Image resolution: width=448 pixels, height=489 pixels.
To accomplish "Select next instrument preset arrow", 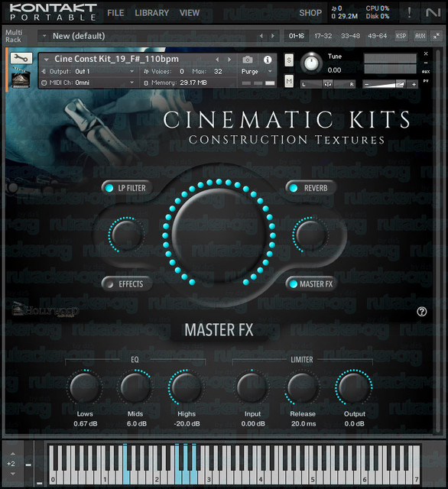I will coord(229,60).
